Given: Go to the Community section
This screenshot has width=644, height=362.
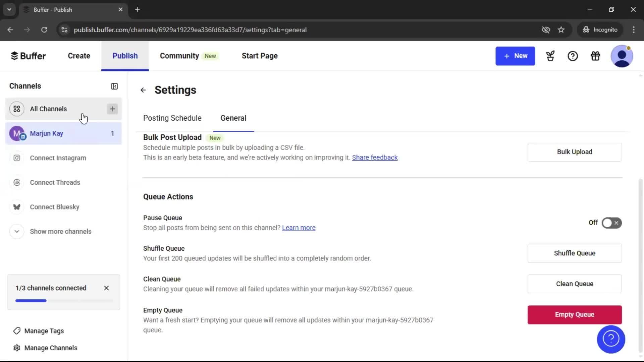Looking at the screenshot, I should pyautogui.click(x=179, y=56).
